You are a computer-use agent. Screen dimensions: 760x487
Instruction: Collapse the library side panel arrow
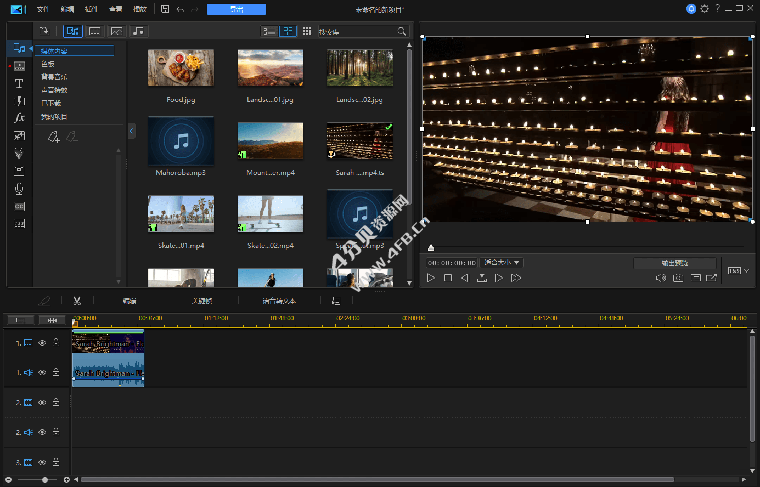[132, 131]
